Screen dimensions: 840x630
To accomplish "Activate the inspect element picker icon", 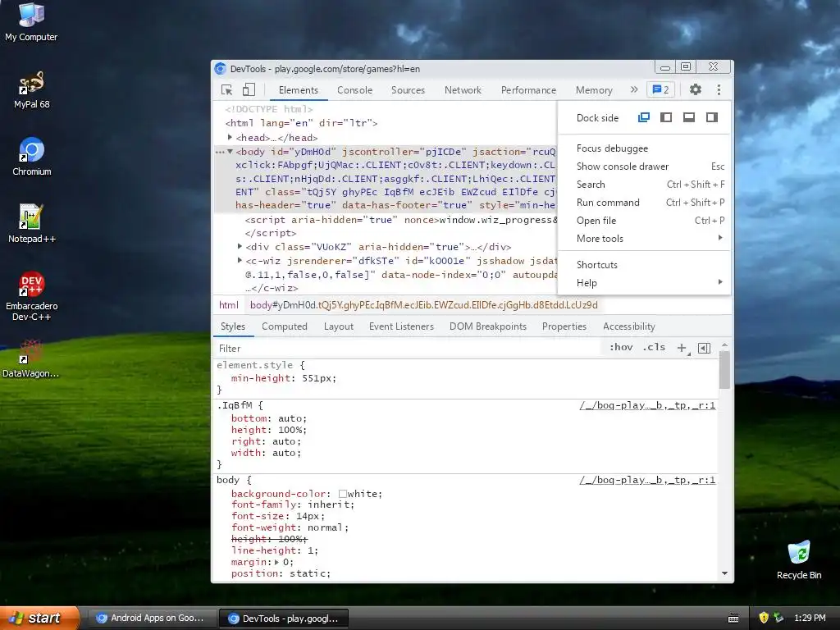I will tap(226, 90).
